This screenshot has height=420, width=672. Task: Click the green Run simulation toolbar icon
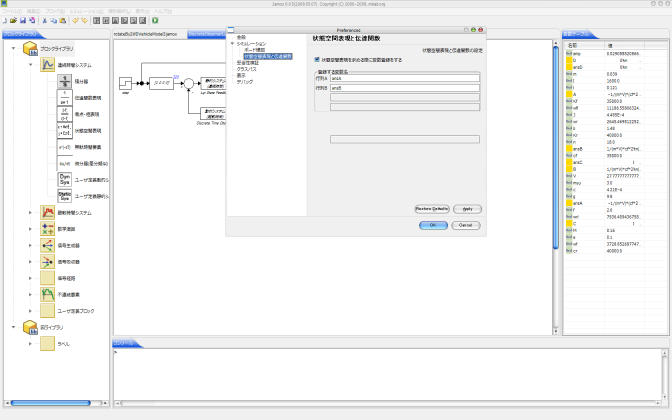(156, 20)
